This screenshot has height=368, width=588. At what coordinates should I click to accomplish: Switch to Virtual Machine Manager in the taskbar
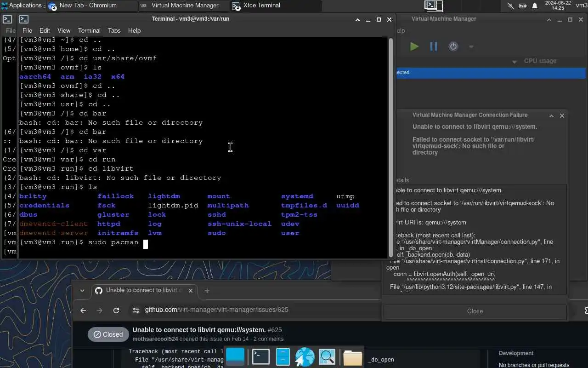183,6
